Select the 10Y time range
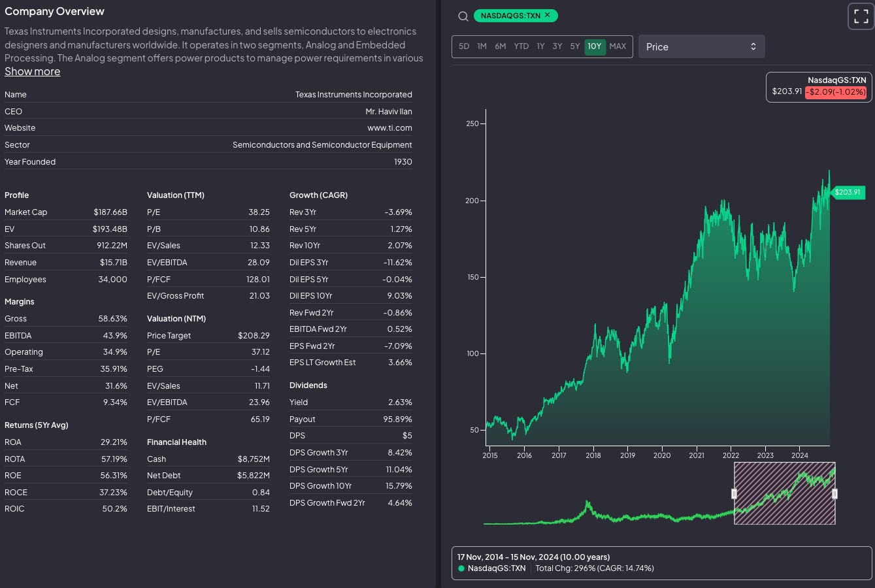The image size is (875, 588). [x=595, y=46]
